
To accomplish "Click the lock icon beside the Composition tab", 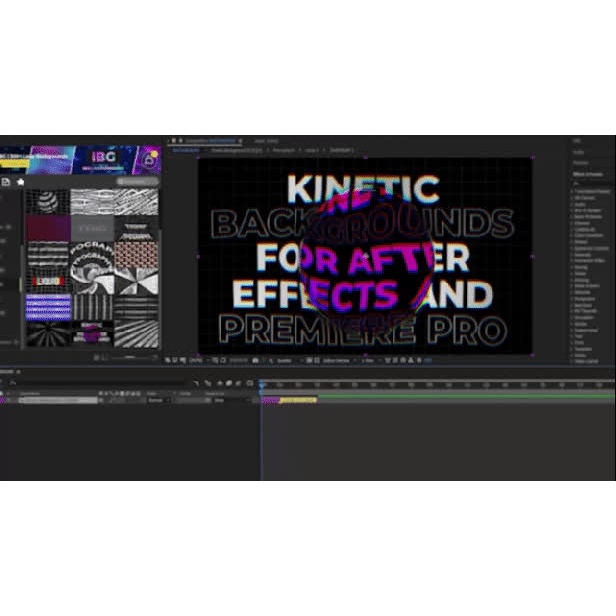I will point(180,140).
